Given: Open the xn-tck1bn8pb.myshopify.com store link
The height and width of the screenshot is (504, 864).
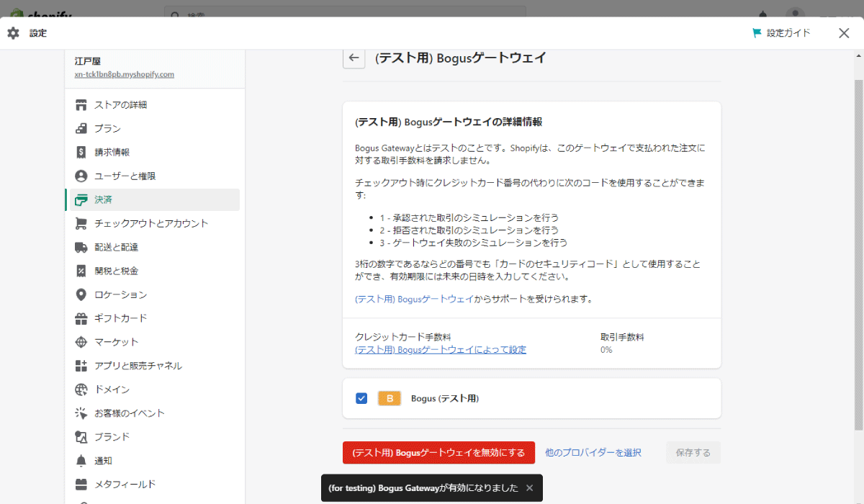Looking at the screenshot, I should pos(125,74).
